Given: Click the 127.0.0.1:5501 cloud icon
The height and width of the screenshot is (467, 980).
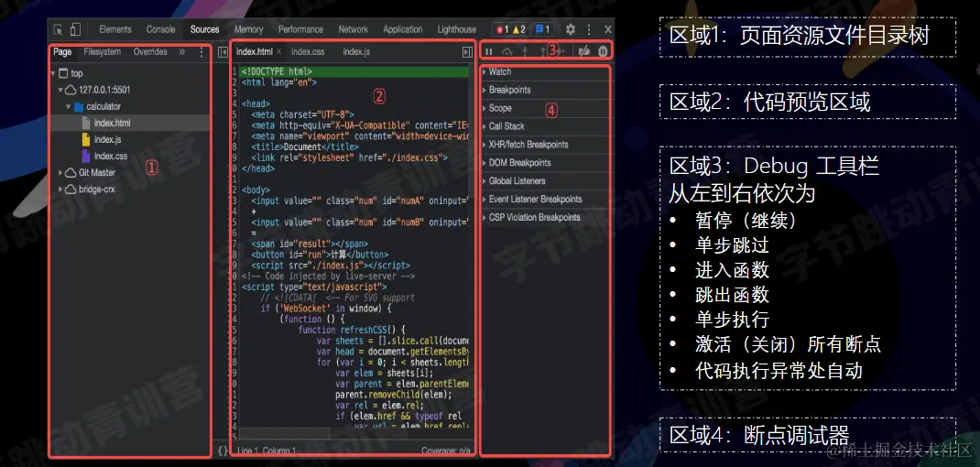Looking at the screenshot, I should pyautogui.click(x=71, y=90).
